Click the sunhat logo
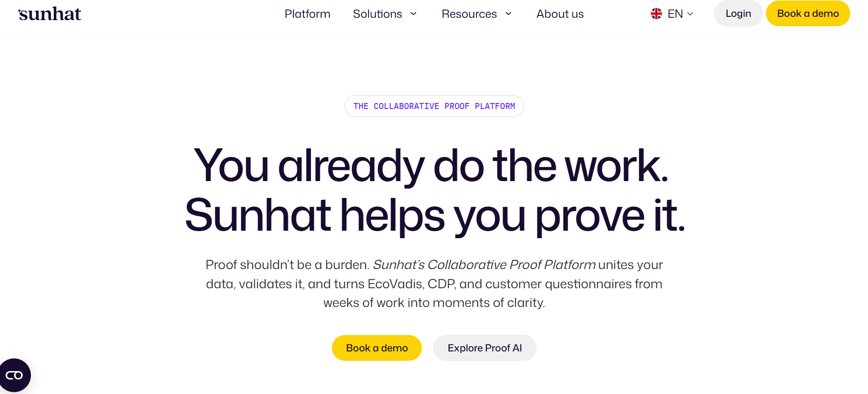The height and width of the screenshot is (394, 868). pyautogui.click(x=50, y=14)
